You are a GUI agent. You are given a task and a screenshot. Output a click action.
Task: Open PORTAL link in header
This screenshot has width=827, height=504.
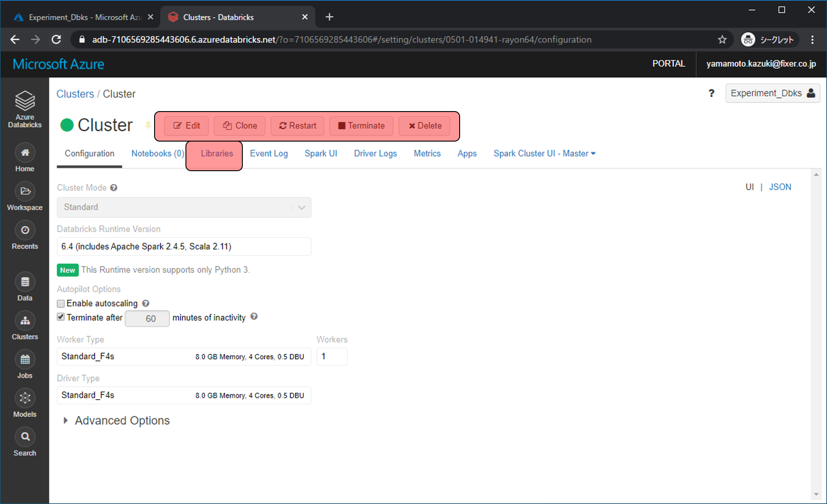tap(668, 64)
